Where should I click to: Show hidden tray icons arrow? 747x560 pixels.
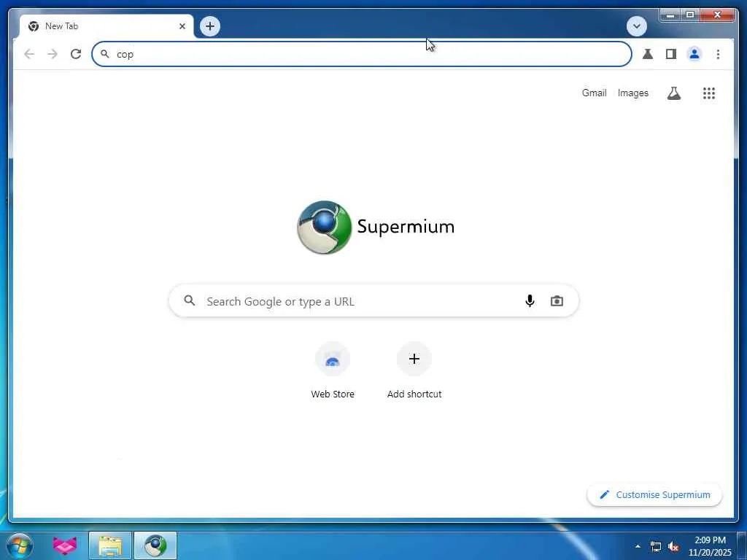click(638, 546)
